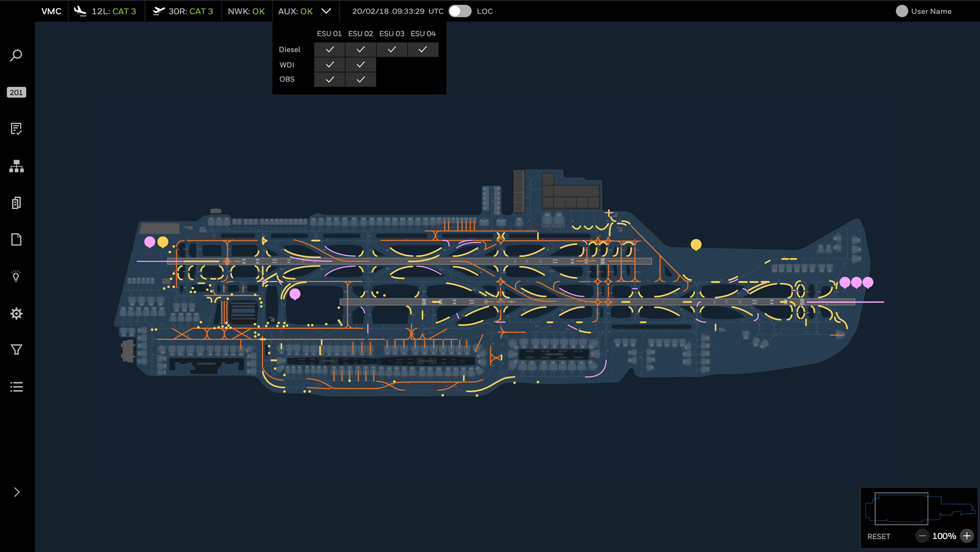Click the 30R: CAT 3 status
980x552 pixels.
click(190, 11)
